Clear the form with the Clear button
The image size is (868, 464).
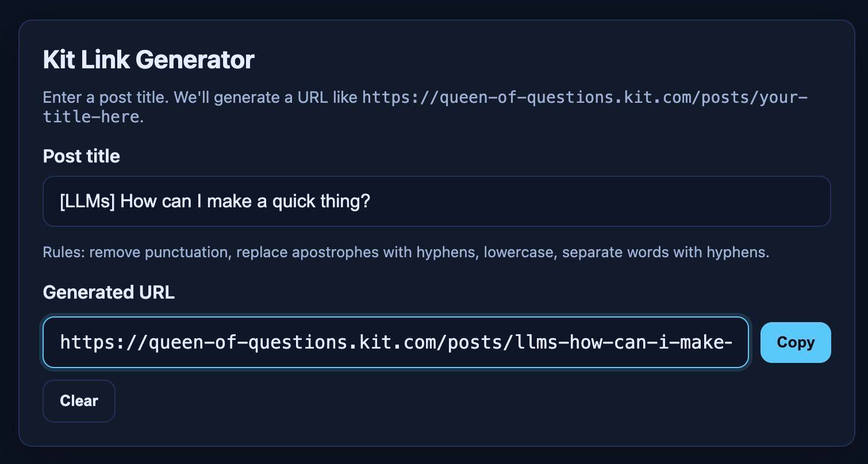coord(79,401)
